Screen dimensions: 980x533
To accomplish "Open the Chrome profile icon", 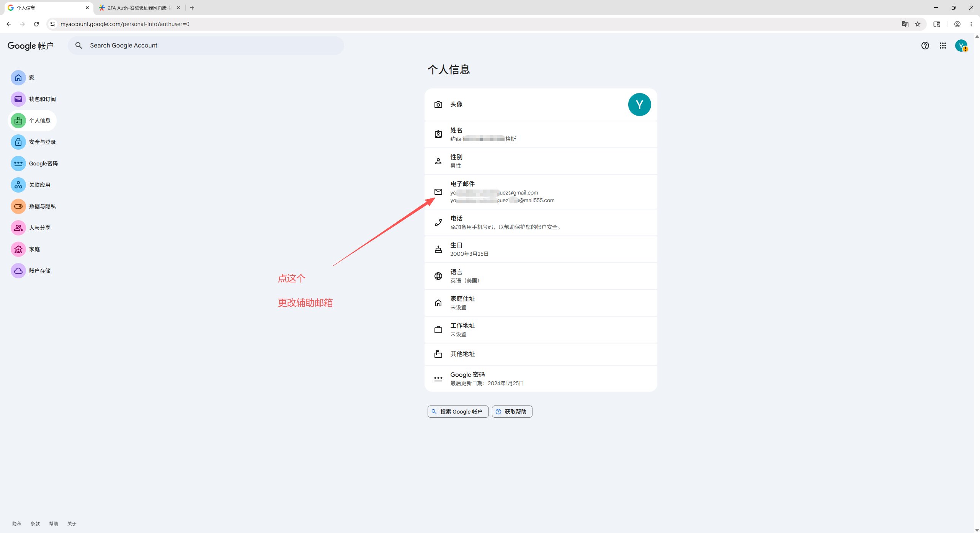I will (x=957, y=24).
